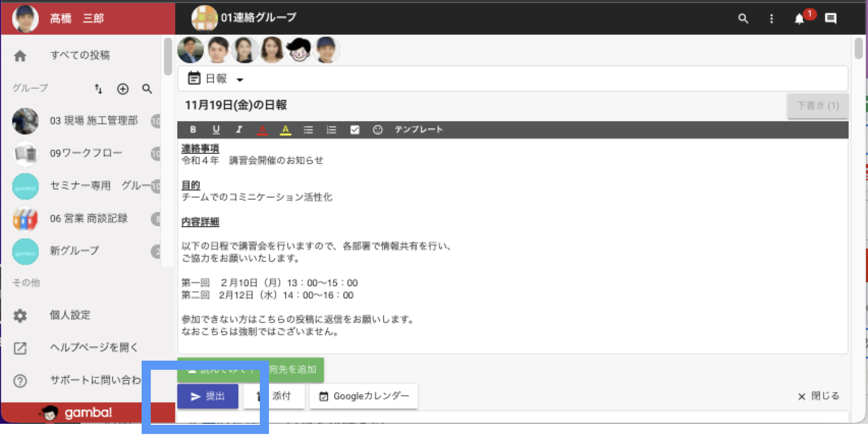The width and height of the screenshot is (868, 435).
Task: Insert checkbox item from toolbar
Action: tap(355, 130)
